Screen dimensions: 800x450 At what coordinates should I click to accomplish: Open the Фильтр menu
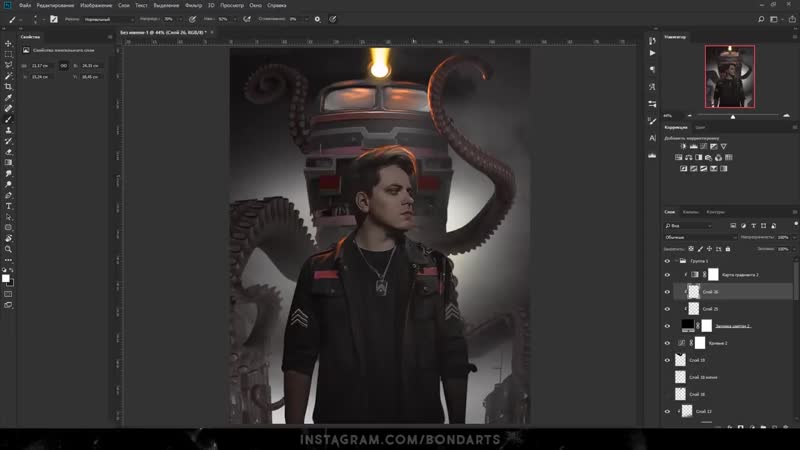[x=192, y=5]
